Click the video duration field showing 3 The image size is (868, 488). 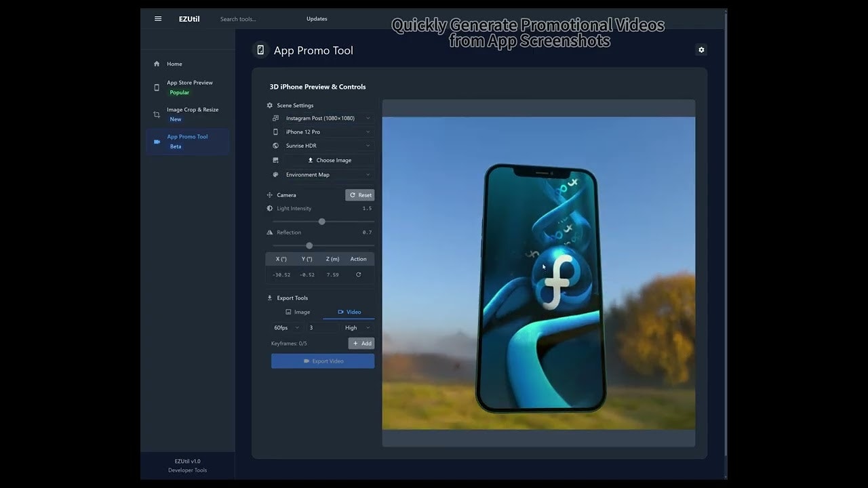tap(323, 327)
